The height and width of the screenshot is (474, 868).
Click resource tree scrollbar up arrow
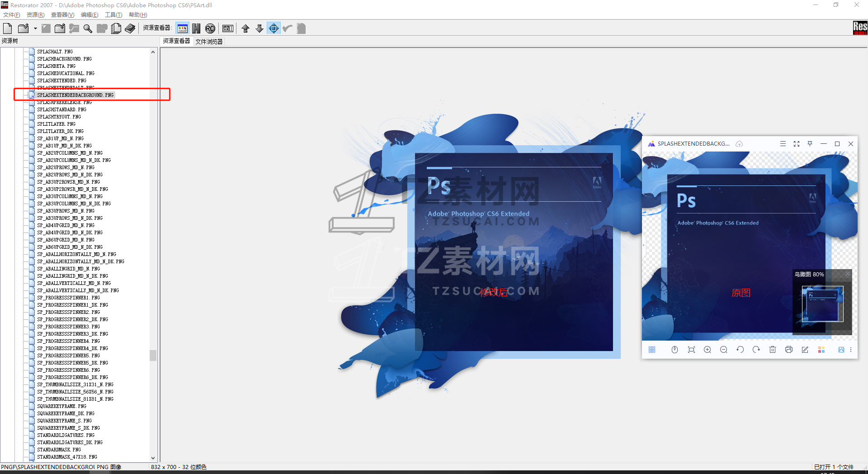coord(153,52)
